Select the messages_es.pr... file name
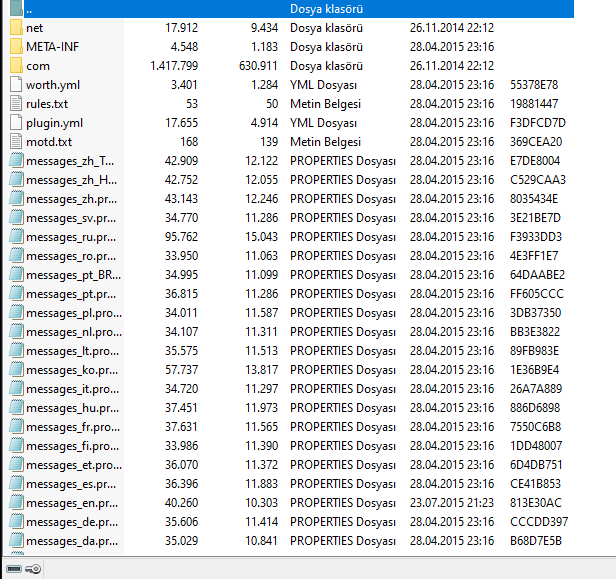This screenshot has width=616, height=579. [71, 484]
